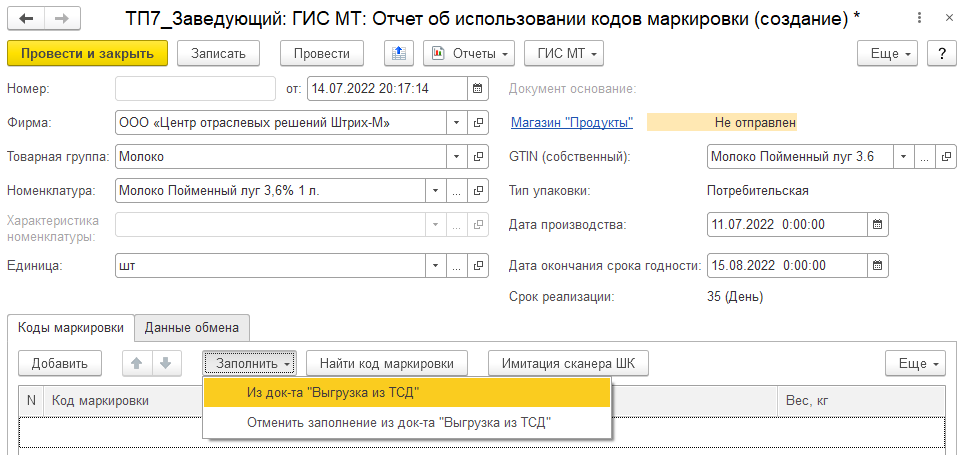Viewport: 963px width, 455px height.
Task: Expand the Номенклатура dropdown list
Action: point(436,191)
